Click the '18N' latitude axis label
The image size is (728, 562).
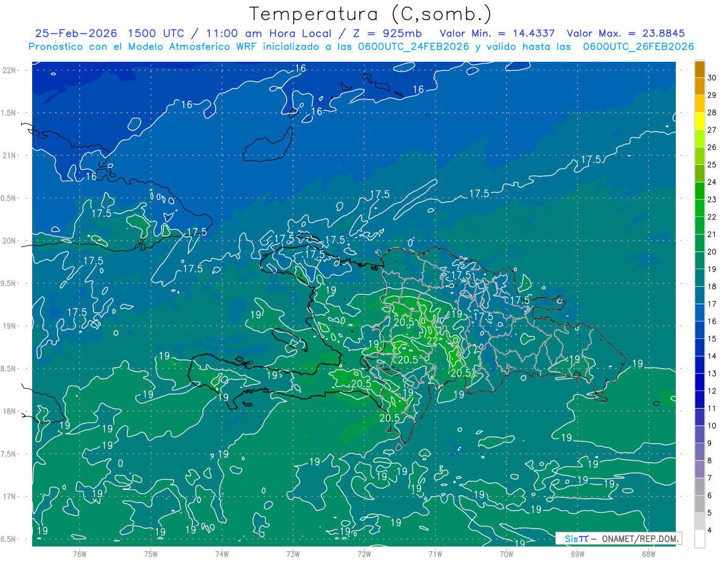coord(10,411)
